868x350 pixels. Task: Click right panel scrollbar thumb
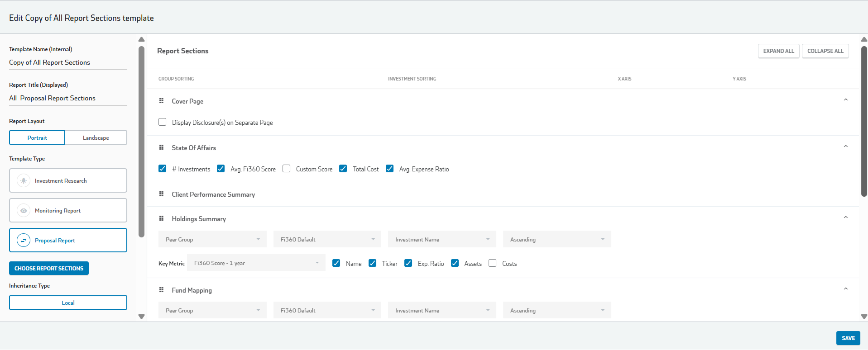pyautogui.click(x=864, y=121)
